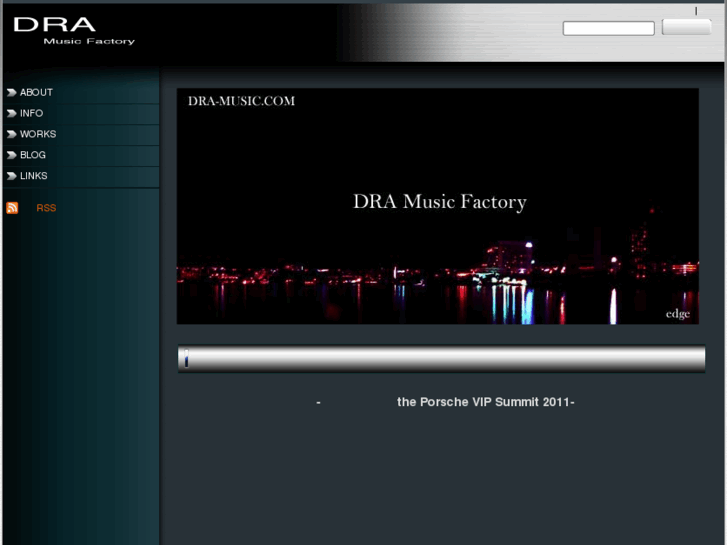
Task: Click the arrow icon beside LINKS
Action: (12, 176)
